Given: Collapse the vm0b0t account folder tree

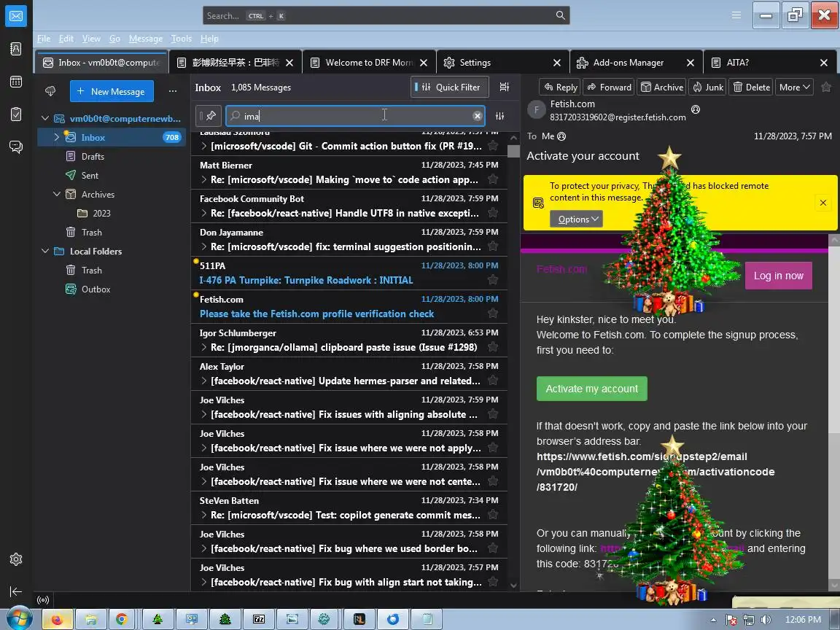Looking at the screenshot, I should click(45, 118).
